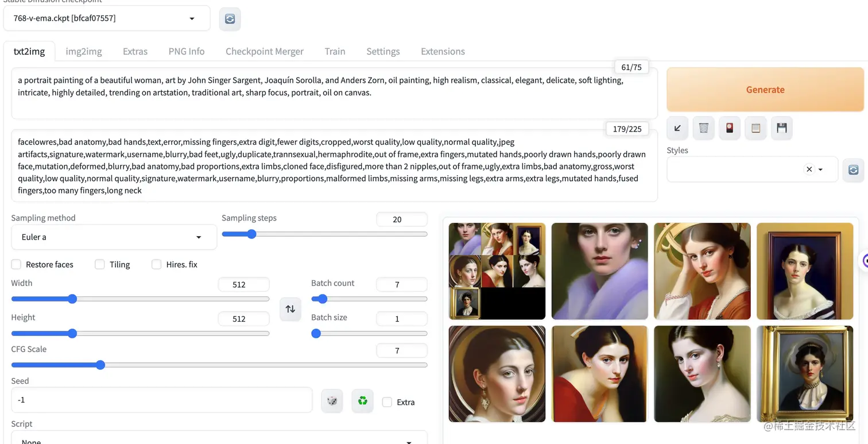Select the txt2img tab
Viewport: 868px width, 444px height.
point(29,51)
